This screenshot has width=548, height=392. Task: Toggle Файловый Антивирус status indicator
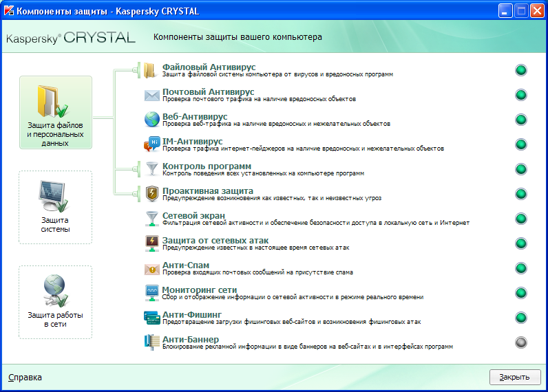pos(520,70)
